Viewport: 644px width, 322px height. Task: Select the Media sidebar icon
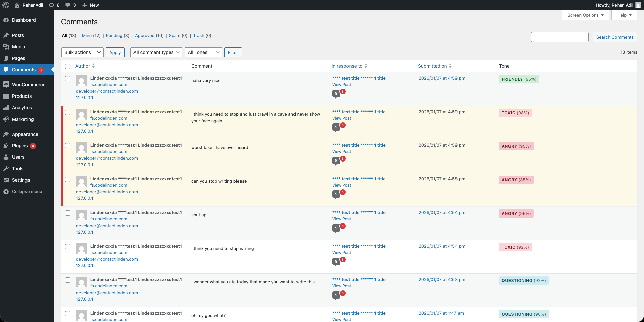[x=6, y=47]
